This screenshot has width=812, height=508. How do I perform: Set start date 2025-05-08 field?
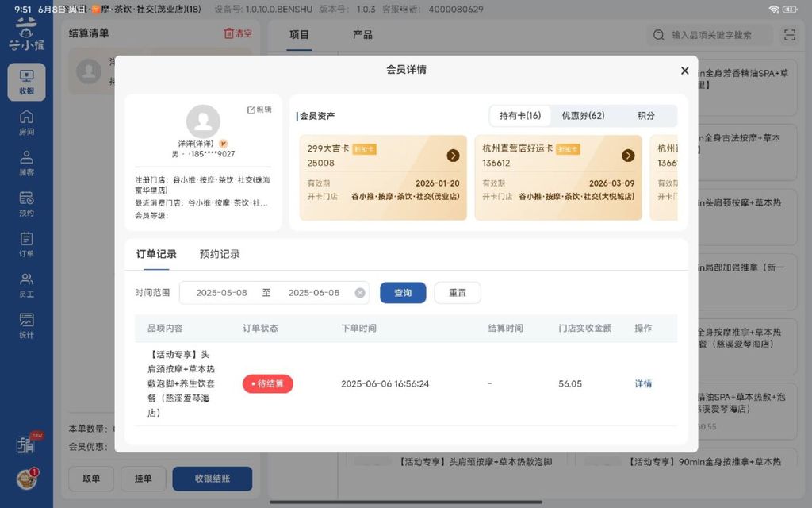click(222, 293)
